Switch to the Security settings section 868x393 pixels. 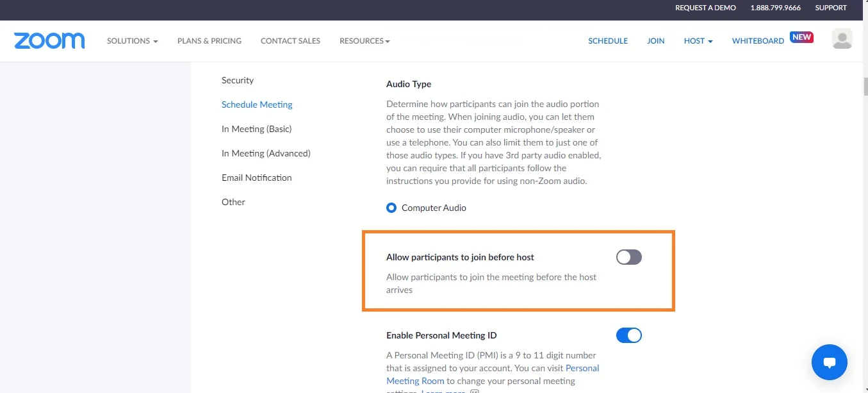click(x=238, y=80)
